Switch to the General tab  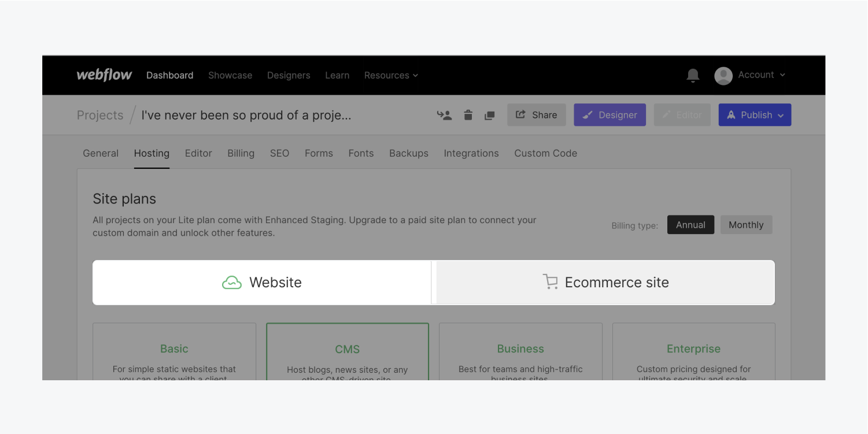point(101,153)
